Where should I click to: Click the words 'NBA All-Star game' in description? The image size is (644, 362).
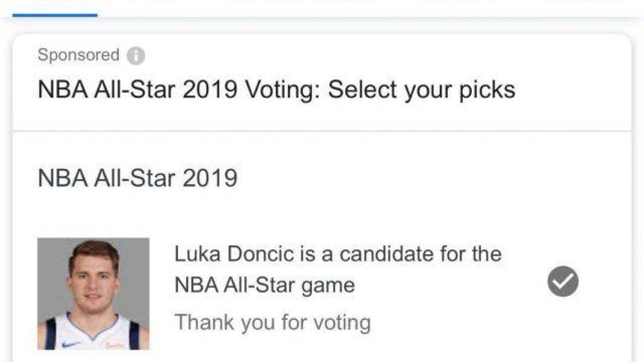pyautogui.click(x=265, y=285)
